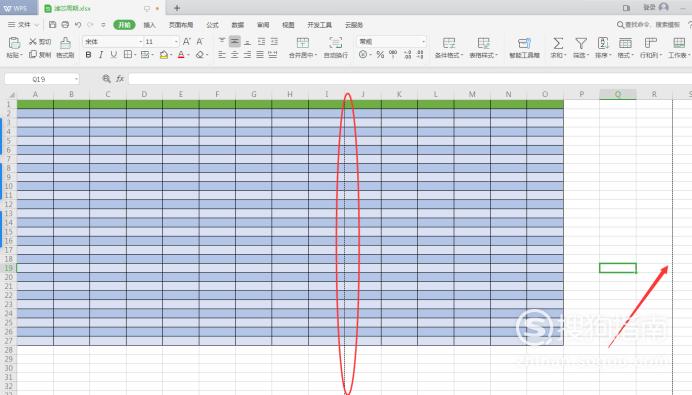Viewport: 692px width, 395px height.
Task: Open the Merge and Center icon
Action: (x=303, y=43)
